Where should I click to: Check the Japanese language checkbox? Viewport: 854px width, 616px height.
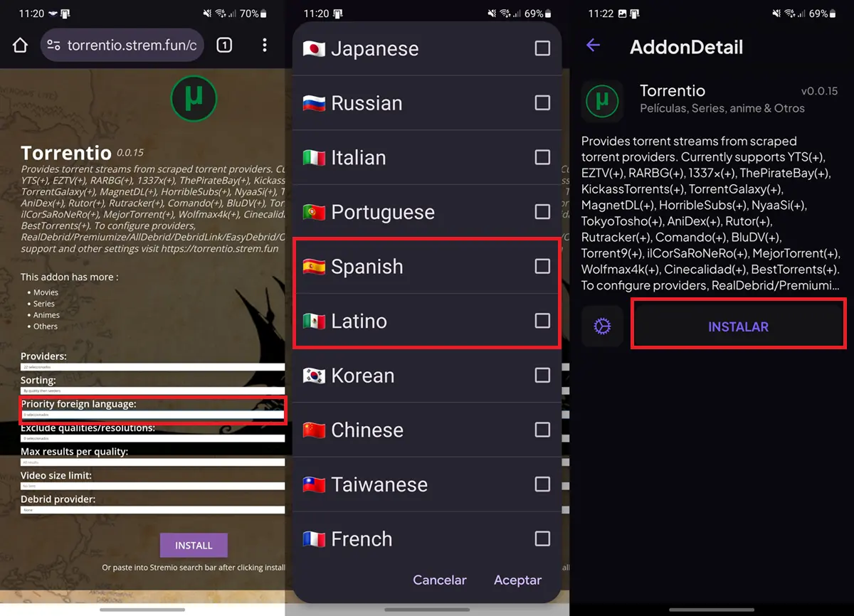tap(542, 48)
